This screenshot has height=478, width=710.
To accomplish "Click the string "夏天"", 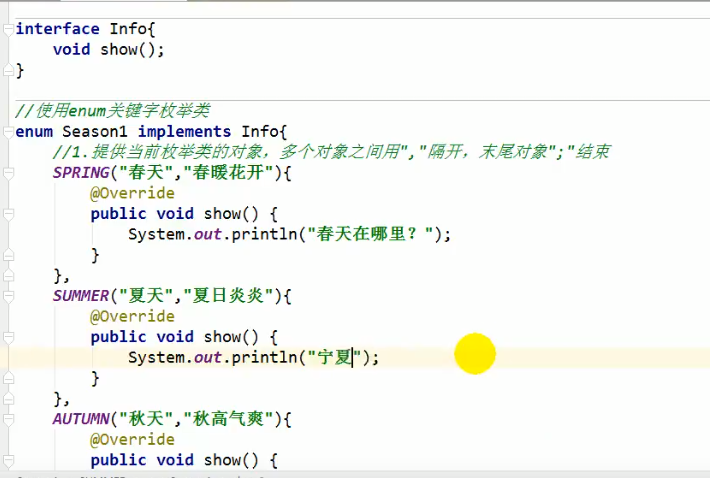I will (146, 296).
